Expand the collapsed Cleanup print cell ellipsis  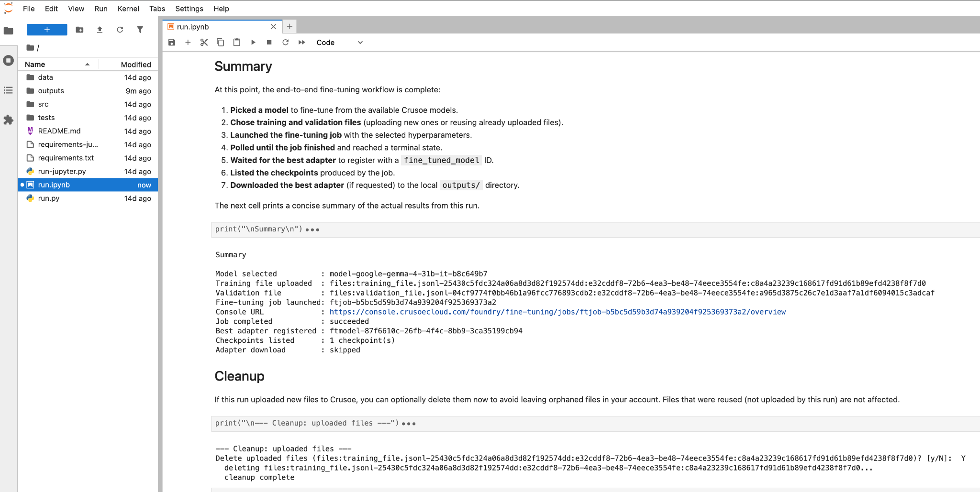click(x=409, y=424)
